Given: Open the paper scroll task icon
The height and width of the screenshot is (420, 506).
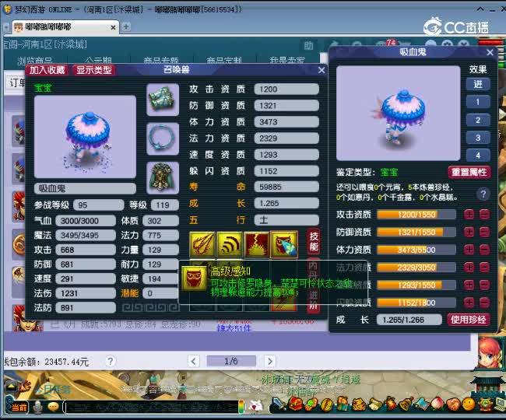Looking at the screenshot, I should (x=375, y=404).
